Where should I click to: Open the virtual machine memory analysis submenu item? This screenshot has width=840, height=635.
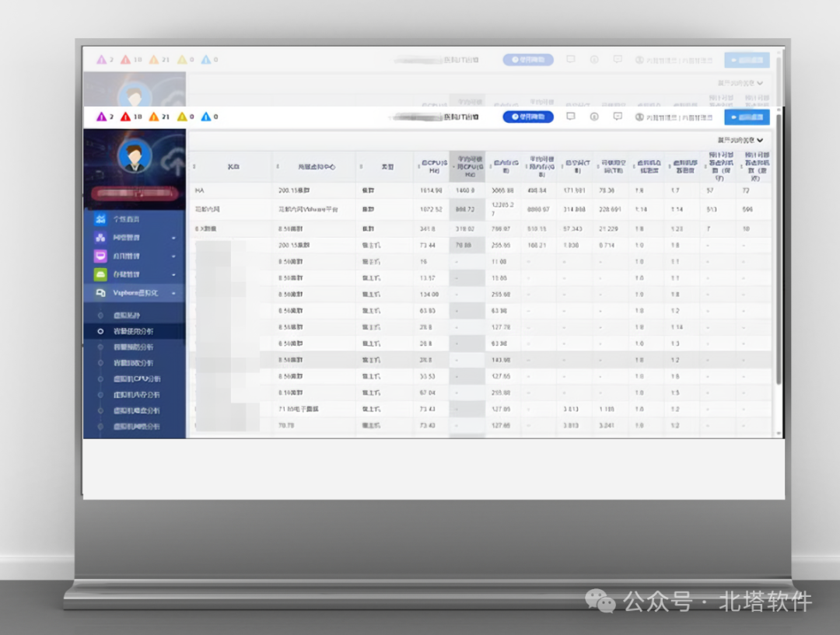(136, 395)
